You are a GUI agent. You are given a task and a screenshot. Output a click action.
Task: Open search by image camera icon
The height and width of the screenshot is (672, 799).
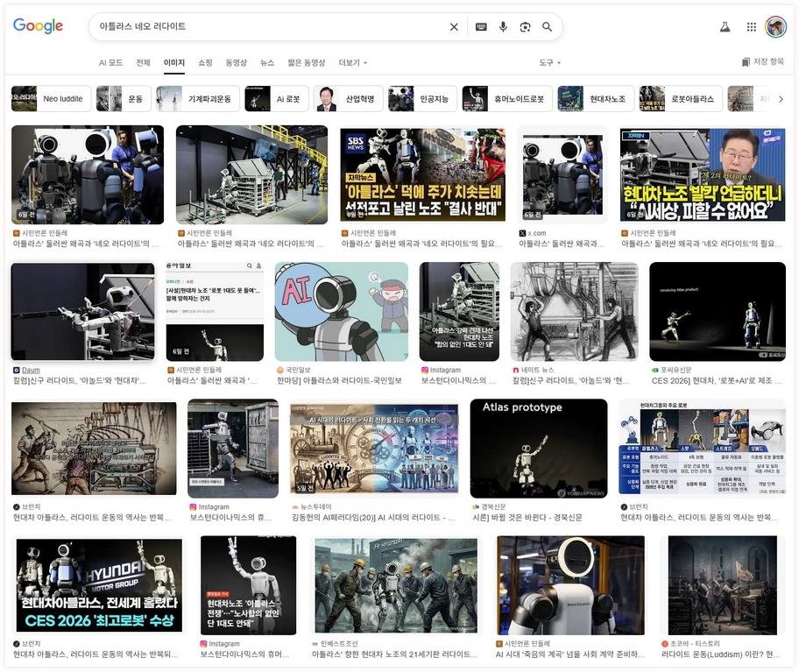tap(525, 27)
